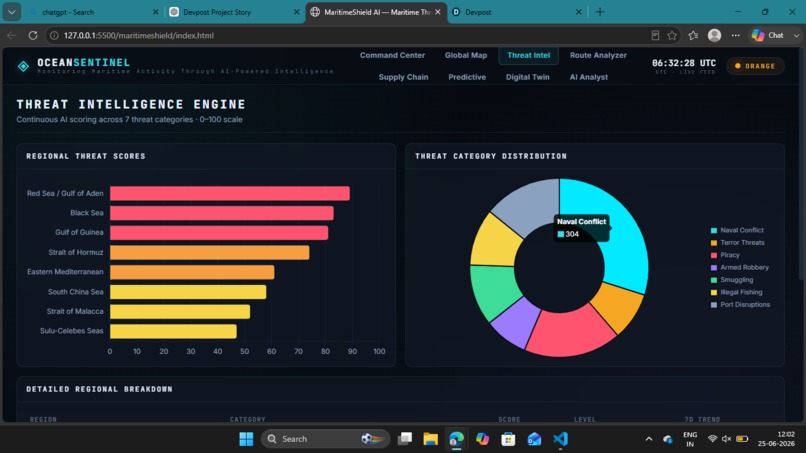Viewport: 806px width, 453px height.
Task: Expand the dropdown beside Copilot Chat
Action: (796, 35)
